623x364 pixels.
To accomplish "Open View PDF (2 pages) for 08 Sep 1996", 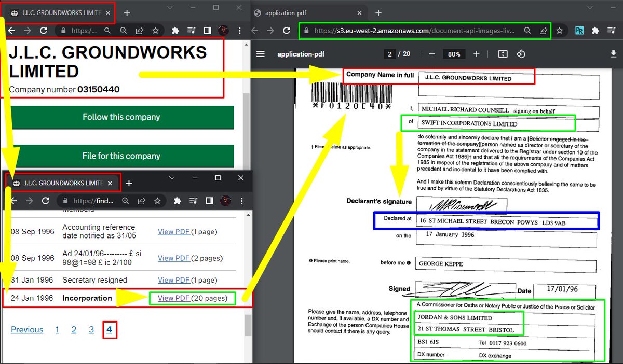I will (x=174, y=258).
